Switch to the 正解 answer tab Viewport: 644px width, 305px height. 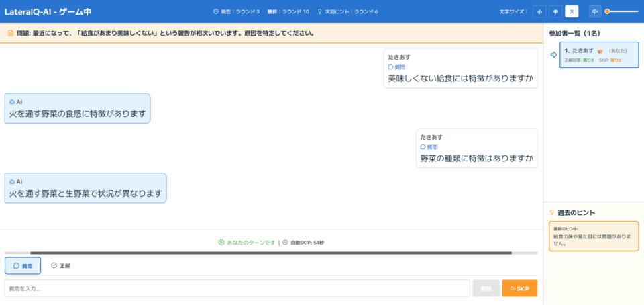(x=60, y=266)
